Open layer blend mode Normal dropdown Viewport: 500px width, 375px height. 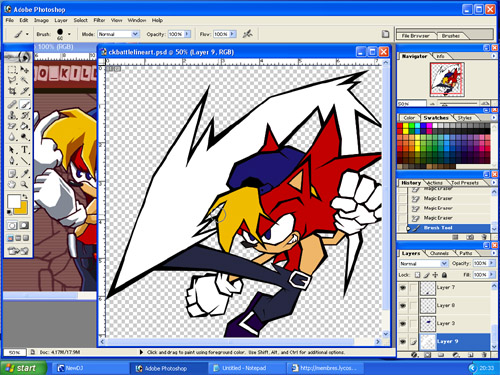(424, 263)
